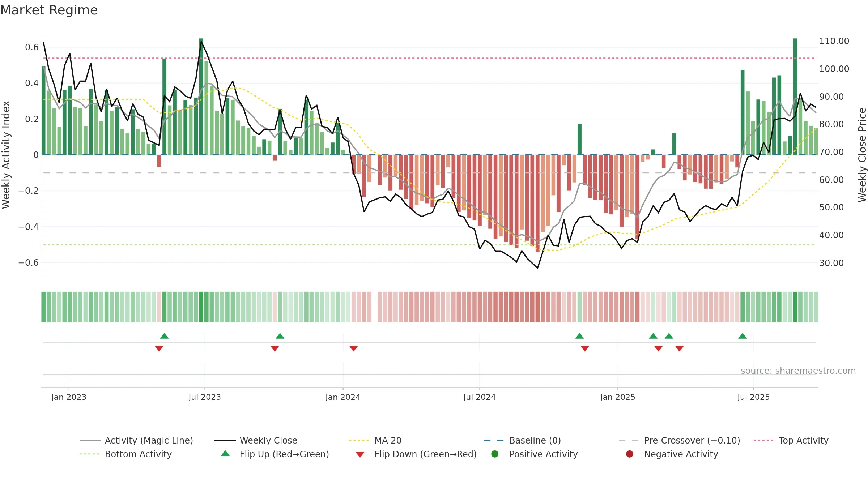Viewport: 868px width, 488px height.
Task: Toggle the Flip Up (Red→Green) legend entry
Action: click(275, 454)
